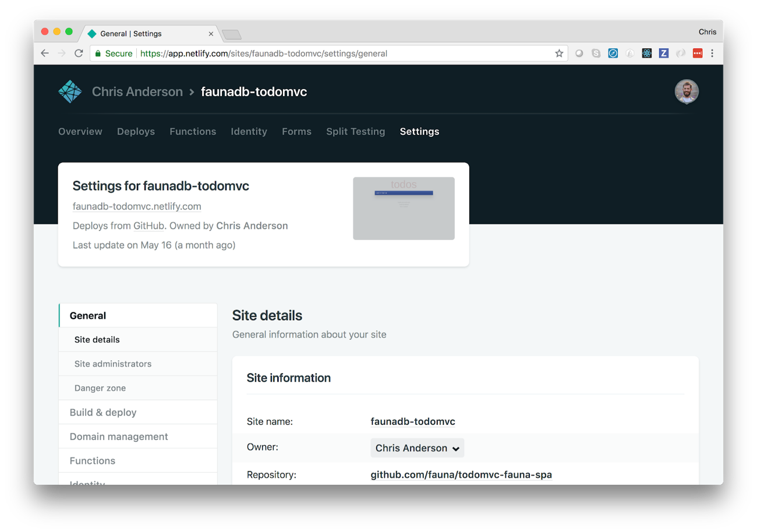Select Site details in sidebar
Viewport: 757px width, 532px height.
(138, 339)
